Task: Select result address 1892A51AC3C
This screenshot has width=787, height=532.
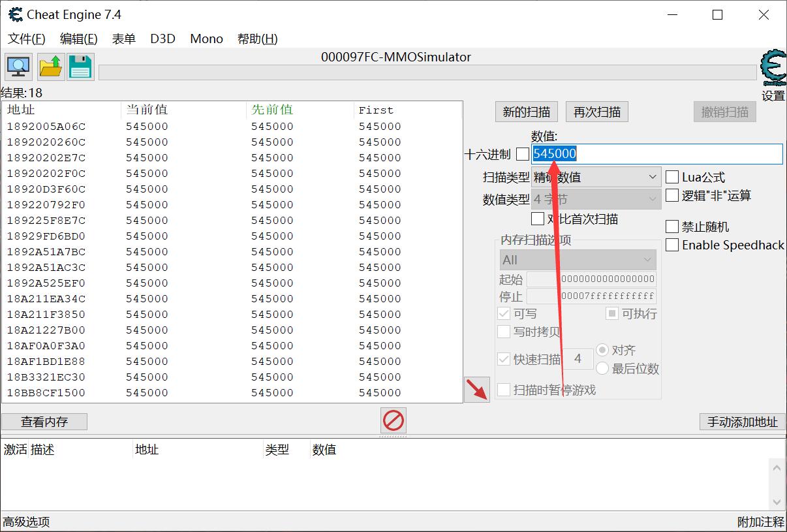Action: point(46,267)
